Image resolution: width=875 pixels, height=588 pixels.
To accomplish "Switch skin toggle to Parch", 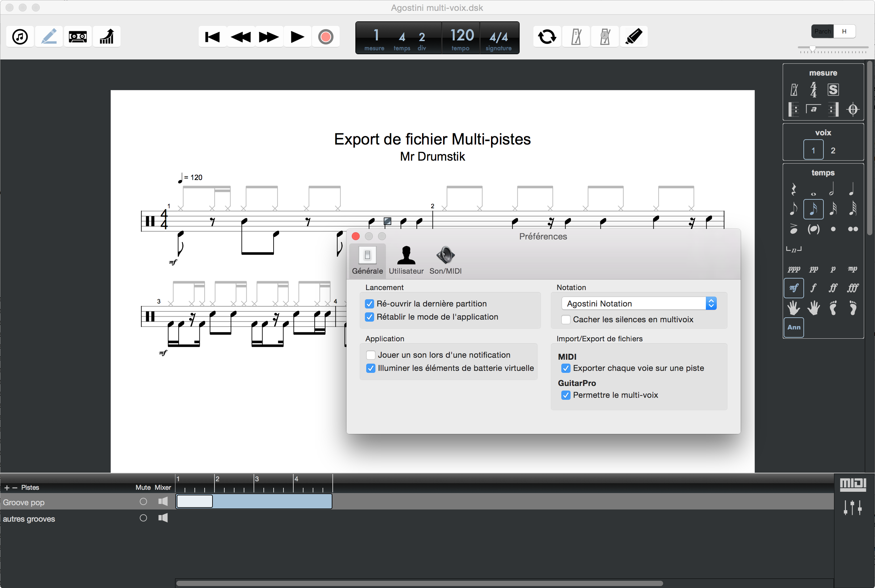I will 822,31.
